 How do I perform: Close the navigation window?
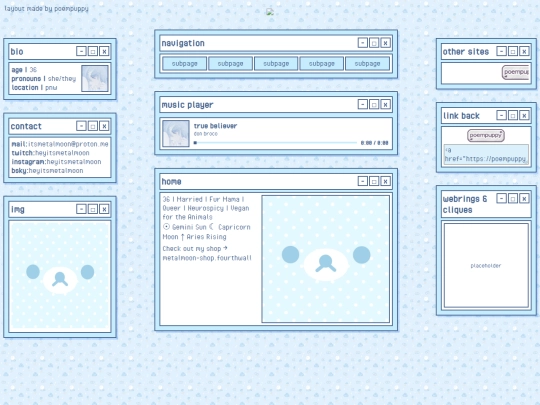tap(385, 43)
